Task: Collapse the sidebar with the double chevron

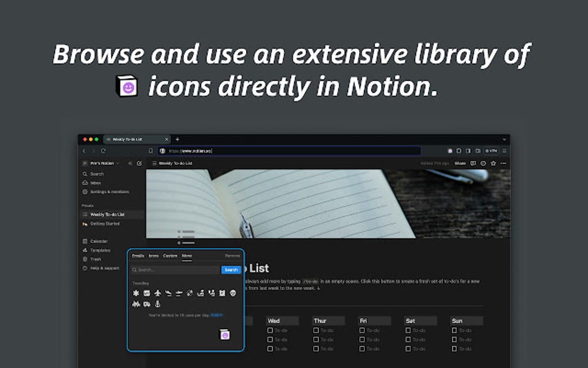Action: tap(130, 163)
